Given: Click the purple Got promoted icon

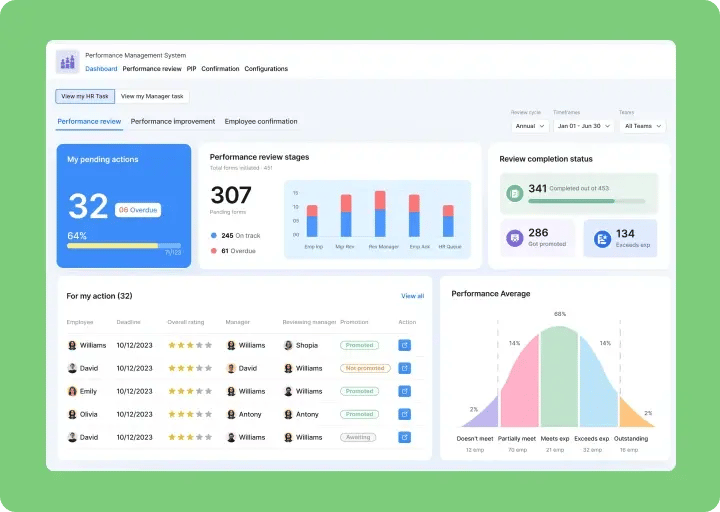Looking at the screenshot, I should (x=515, y=238).
